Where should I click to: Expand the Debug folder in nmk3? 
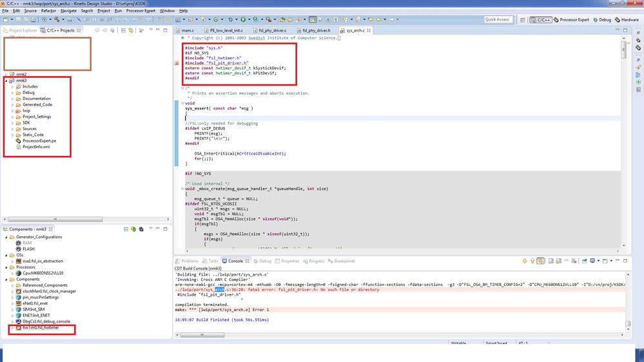[13, 93]
